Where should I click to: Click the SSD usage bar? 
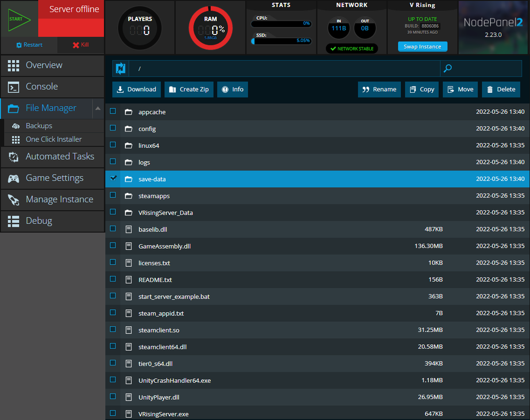pyautogui.click(x=281, y=40)
